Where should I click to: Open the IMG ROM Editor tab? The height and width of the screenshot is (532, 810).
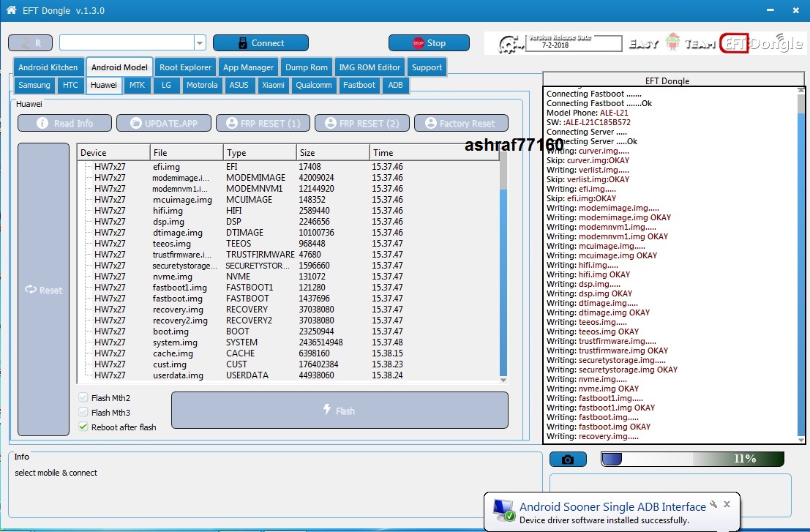[x=370, y=67]
